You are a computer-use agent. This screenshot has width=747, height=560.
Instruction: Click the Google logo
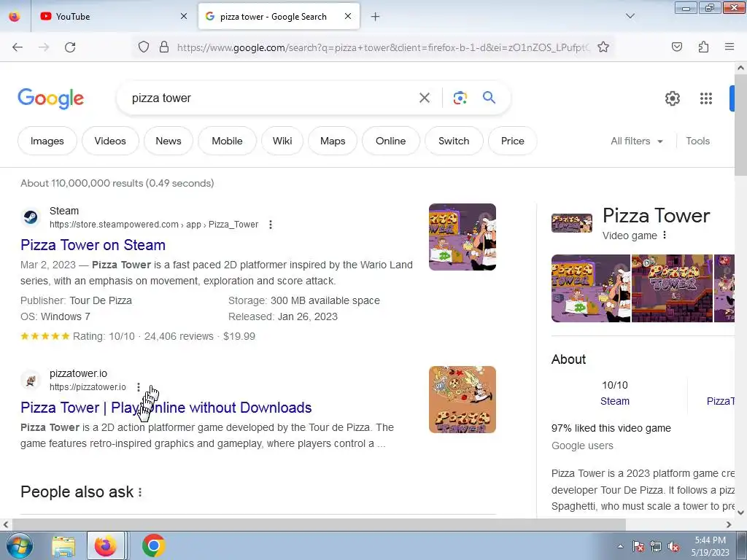[51, 98]
